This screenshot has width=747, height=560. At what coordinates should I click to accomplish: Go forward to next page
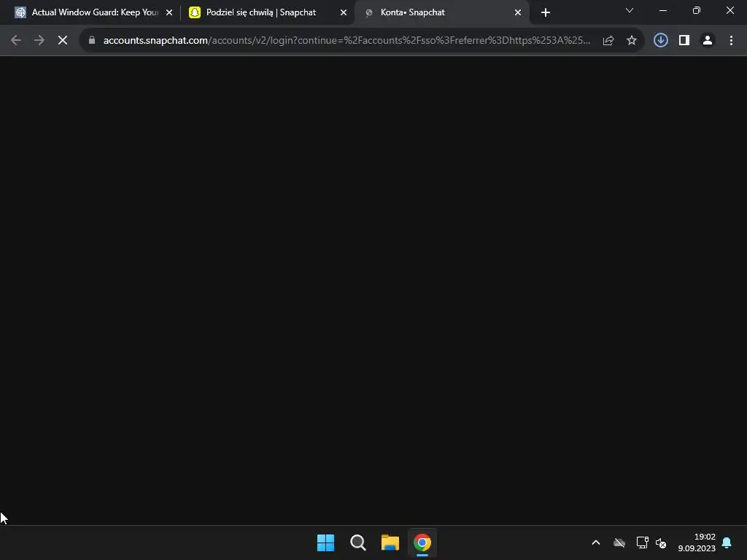point(39,41)
